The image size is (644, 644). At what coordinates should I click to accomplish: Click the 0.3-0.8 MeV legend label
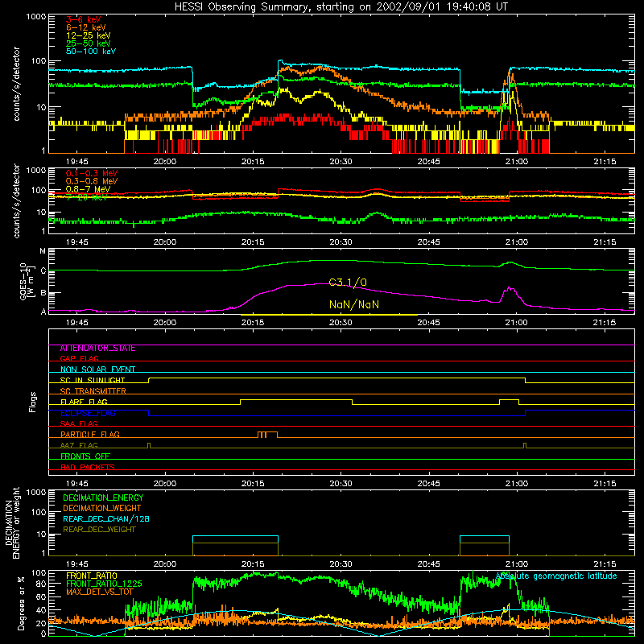coord(92,181)
